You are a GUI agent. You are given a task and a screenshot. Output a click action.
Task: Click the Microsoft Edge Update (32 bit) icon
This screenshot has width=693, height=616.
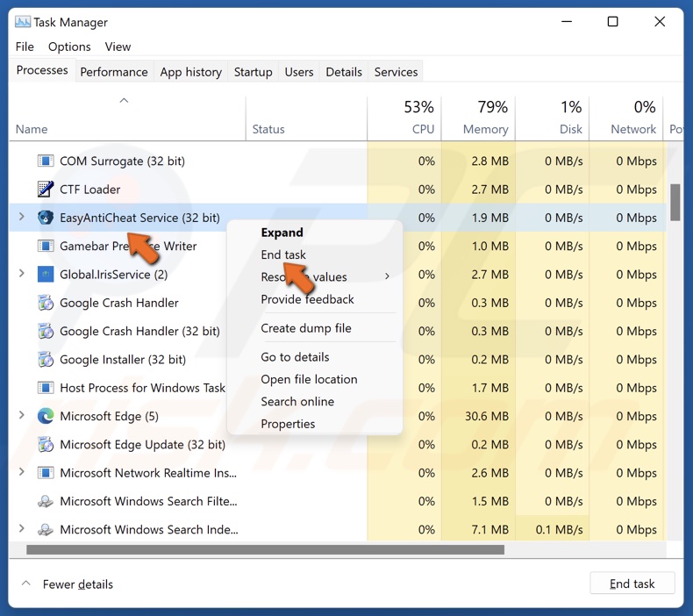click(x=46, y=444)
